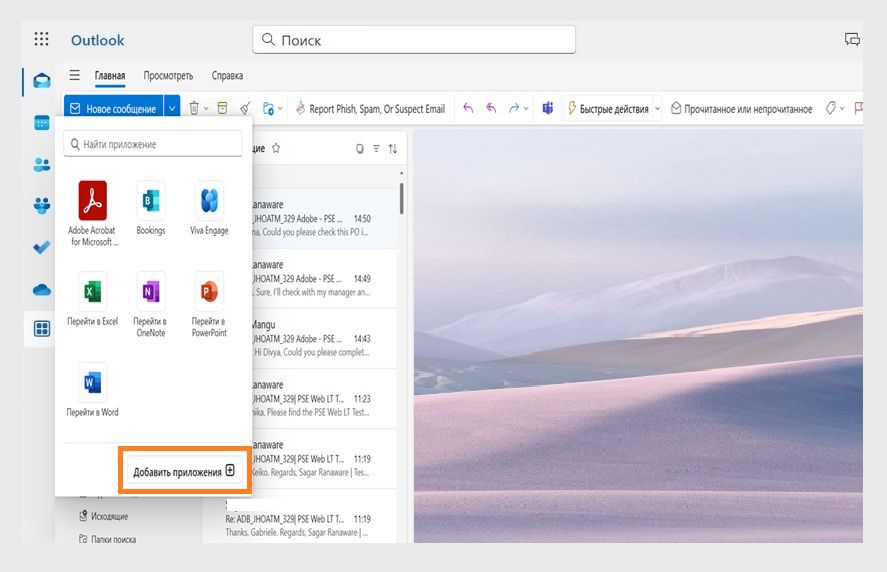This screenshot has height=572, width=887.
Task: Click the tag categorize icon
Action: coord(830,108)
